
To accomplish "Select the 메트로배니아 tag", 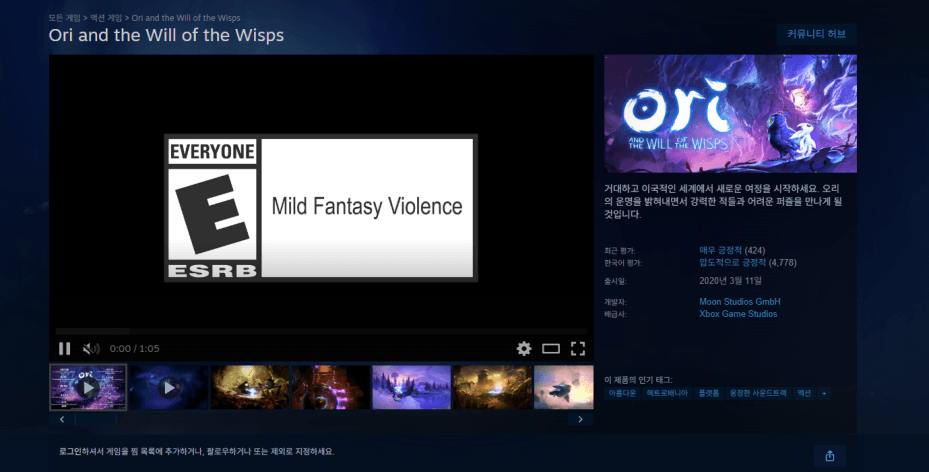I will 667,393.
